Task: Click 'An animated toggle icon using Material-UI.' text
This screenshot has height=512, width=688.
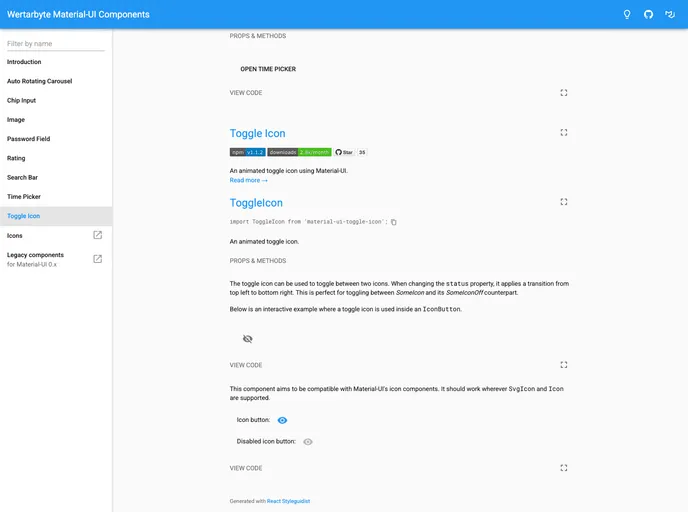Action: coord(289,171)
